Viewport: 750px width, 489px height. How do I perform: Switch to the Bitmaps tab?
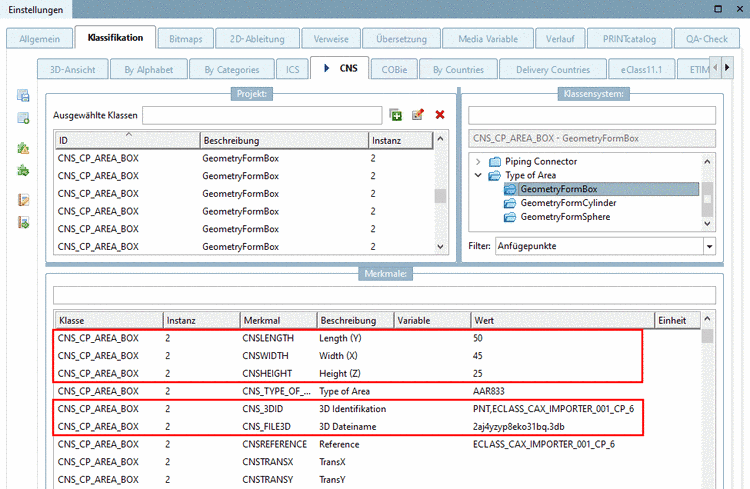pos(186,39)
